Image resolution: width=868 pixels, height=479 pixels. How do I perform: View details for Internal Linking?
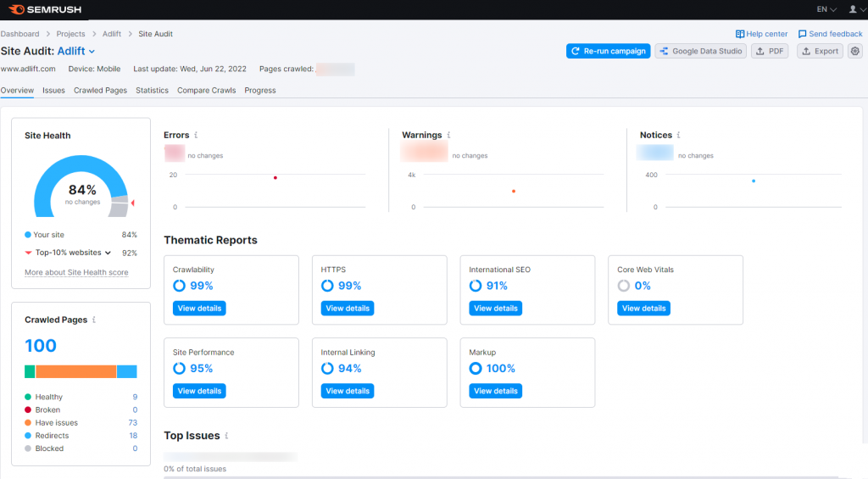[x=348, y=391]
